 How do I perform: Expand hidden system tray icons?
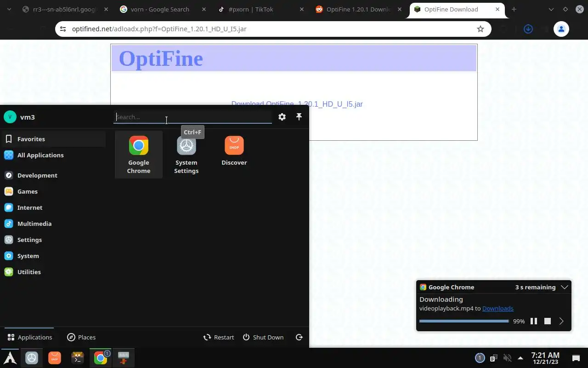click(520, 358)
